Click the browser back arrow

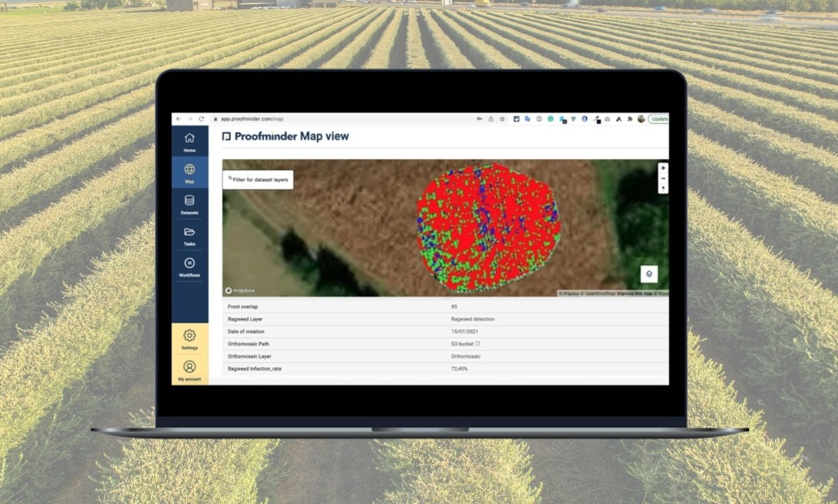pyautogui.click(x=179, y=119)
